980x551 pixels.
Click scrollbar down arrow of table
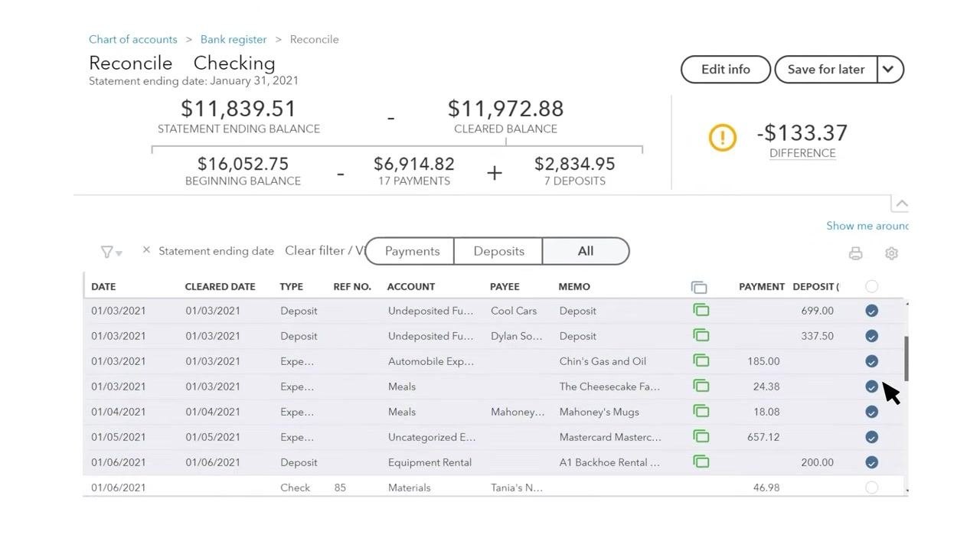point(906,491)
